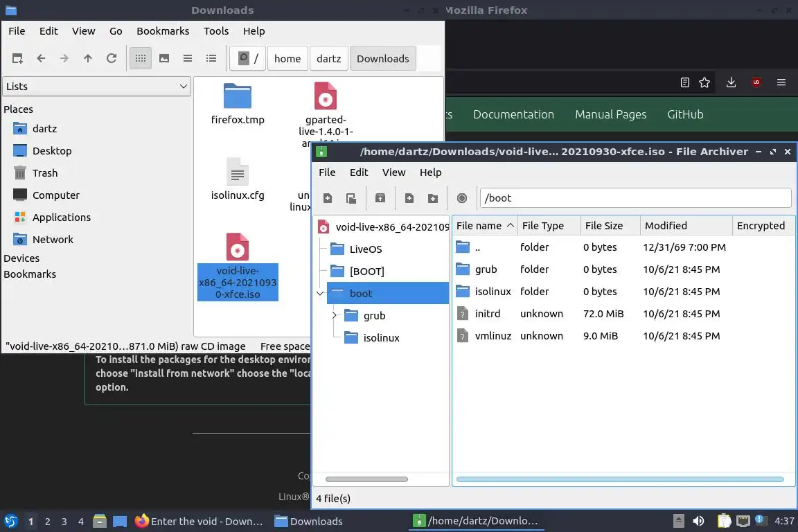798x532 pixels.
Task: Click Add files icon in File Archiver
Action: 409,198
